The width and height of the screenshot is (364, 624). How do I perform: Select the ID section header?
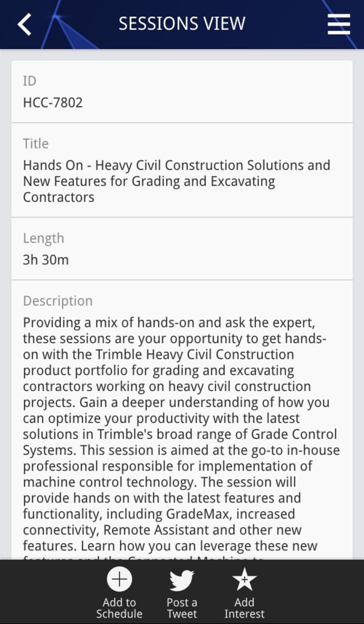click(x=29, y=81)
